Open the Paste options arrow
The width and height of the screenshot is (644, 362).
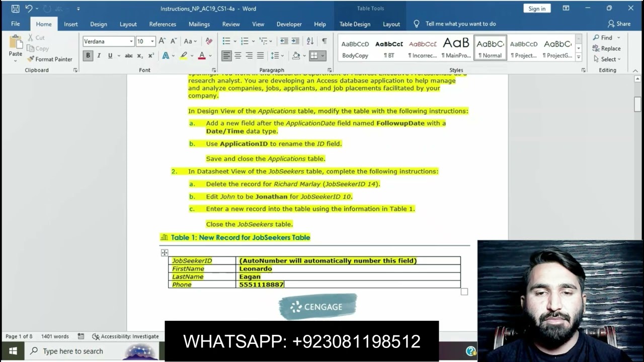tap(16, 61)
